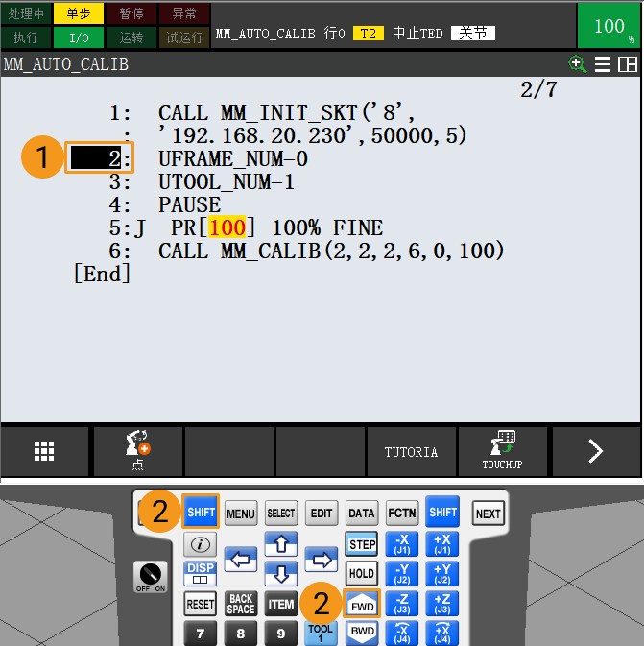Click the DATA key

pyautogui.click(x=361, y=514)
